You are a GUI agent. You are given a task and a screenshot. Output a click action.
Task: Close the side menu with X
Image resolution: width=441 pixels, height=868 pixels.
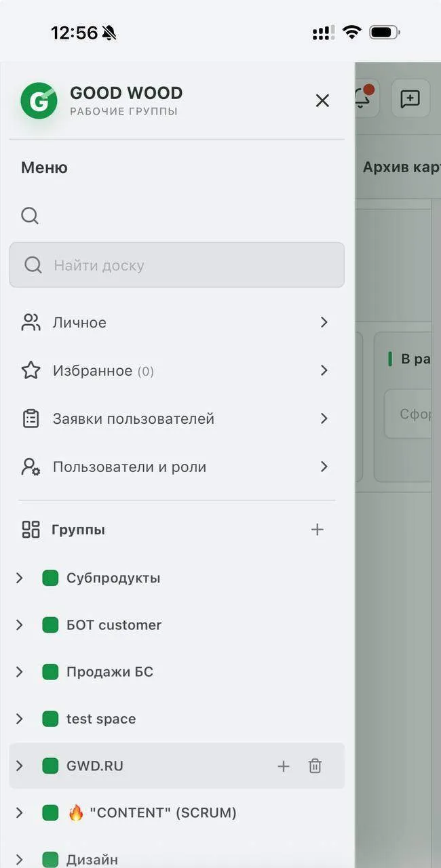322,100
